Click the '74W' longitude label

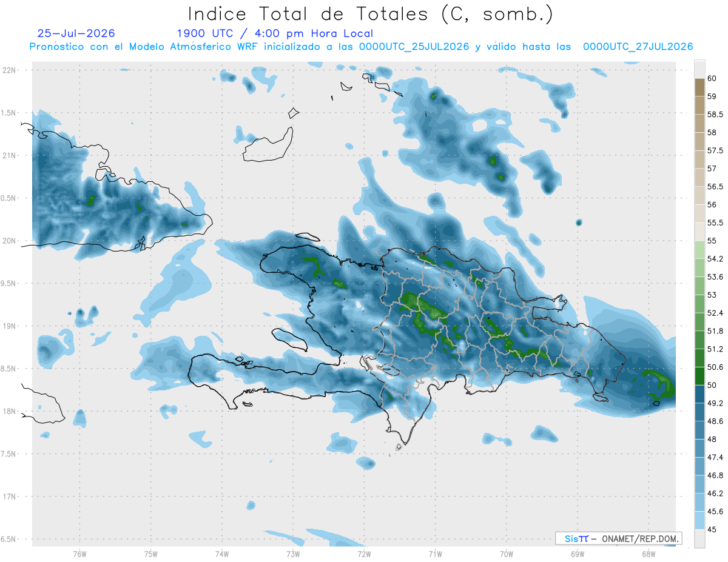[x=221, y=554]
